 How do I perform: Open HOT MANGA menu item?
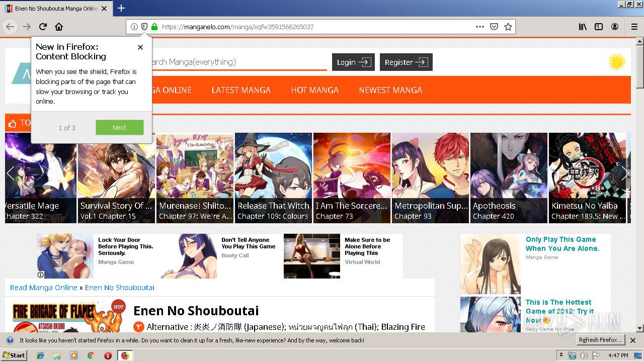coord(314,90)
